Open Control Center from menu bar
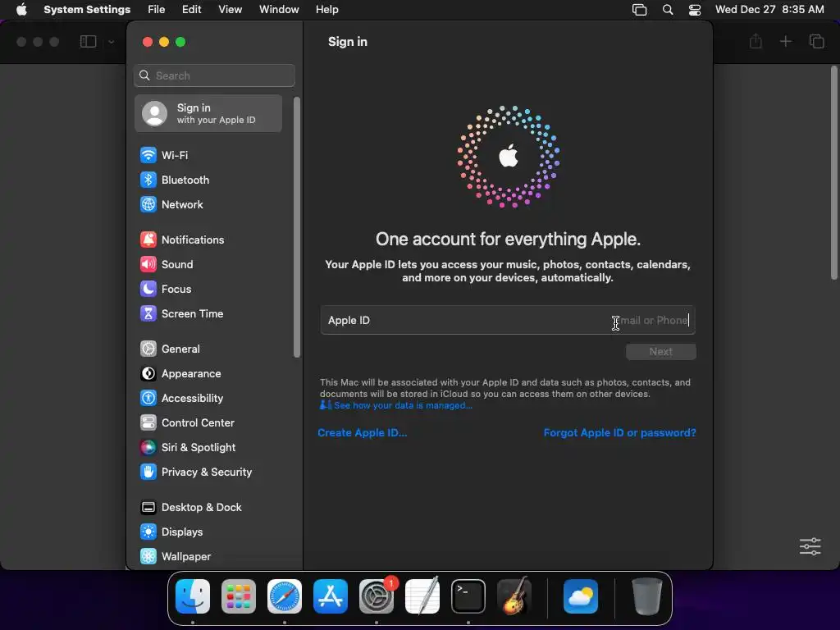Image resolution: width=840 pixels, height=630 pixels. click(695, 10)
